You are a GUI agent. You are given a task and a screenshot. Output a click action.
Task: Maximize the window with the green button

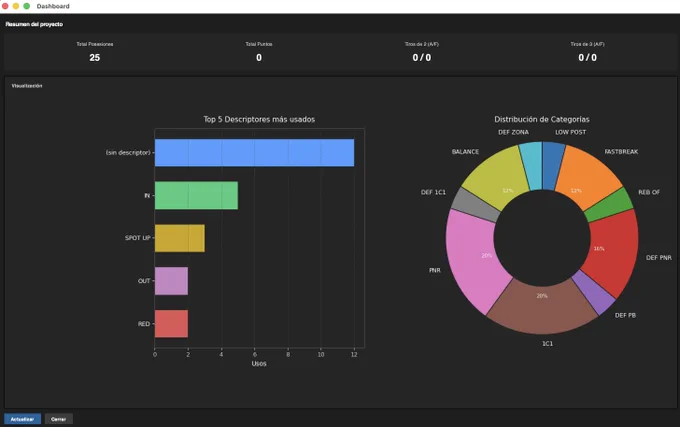tap(26, 6)
